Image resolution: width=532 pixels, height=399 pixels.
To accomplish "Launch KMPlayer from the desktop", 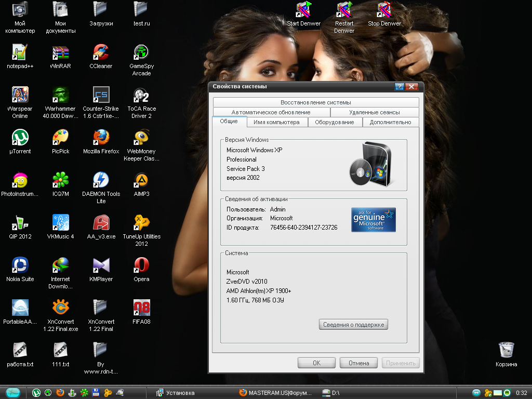I will click(x=101, y=270).
